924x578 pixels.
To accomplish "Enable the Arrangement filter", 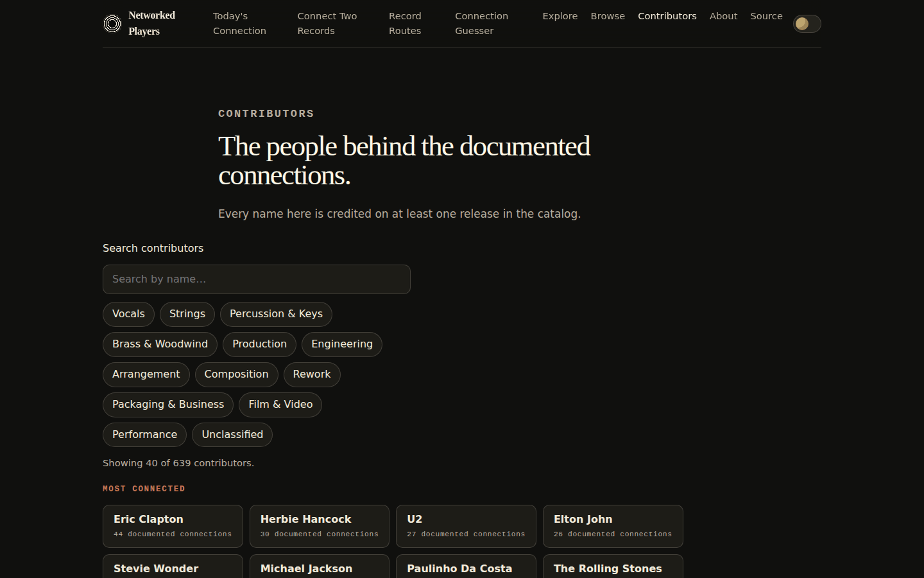I will click(146, 374).
